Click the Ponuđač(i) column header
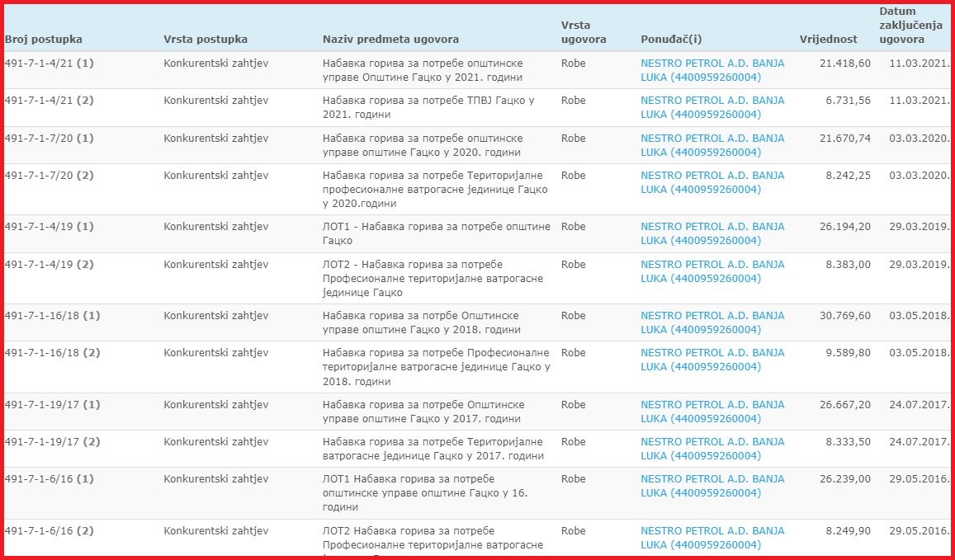This screenshot has height=560, width=955. tap(671, 40)
